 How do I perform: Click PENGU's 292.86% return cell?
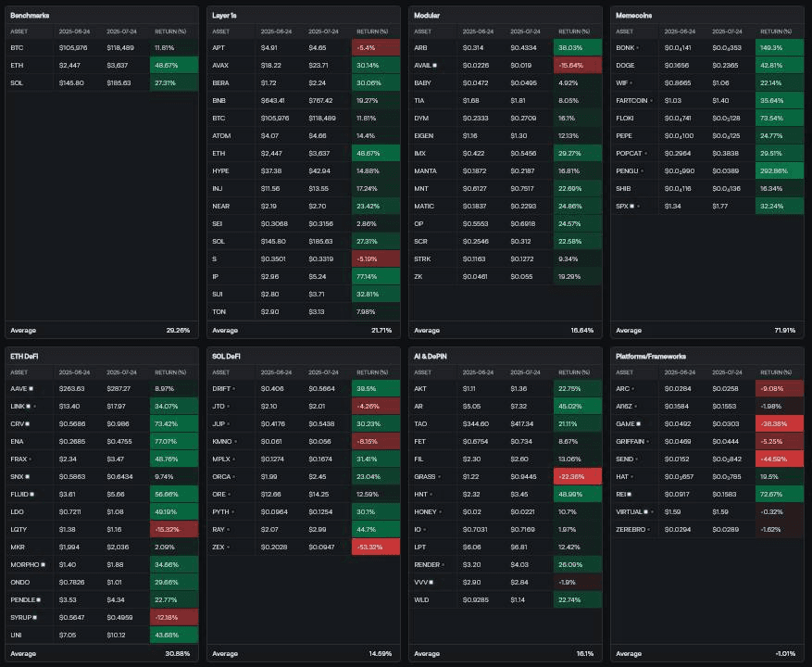[x=780, y=171]
